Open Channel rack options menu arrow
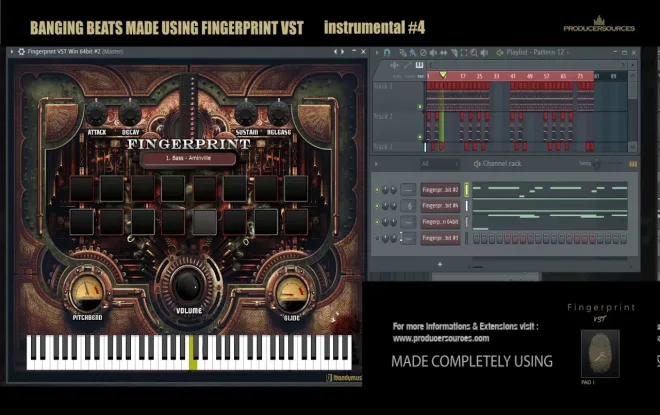Viewport: 660px width, 415px height. (x=376, y=164)
